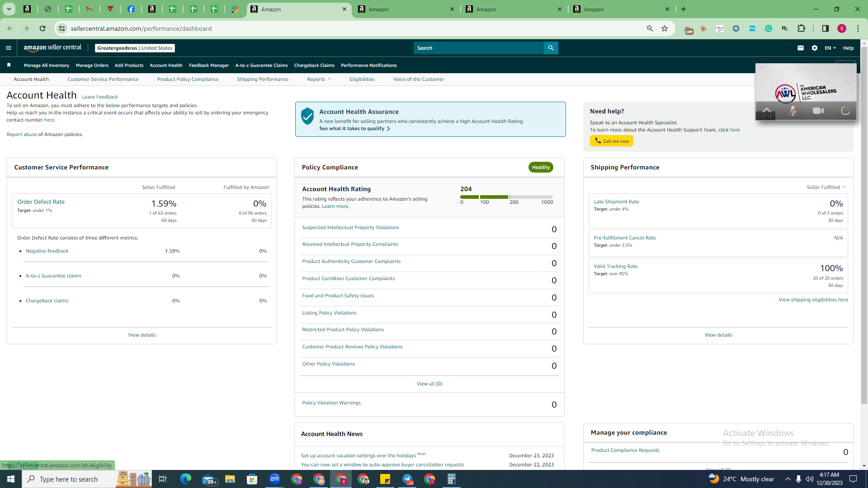
Task: Bookmark this page with the star icon
Action: click(x=665, y=28)
